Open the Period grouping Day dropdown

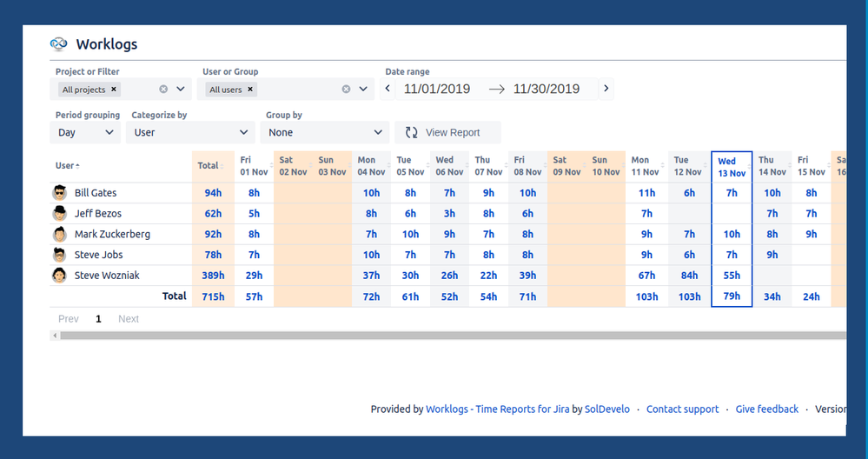click(x=85, y=132)
